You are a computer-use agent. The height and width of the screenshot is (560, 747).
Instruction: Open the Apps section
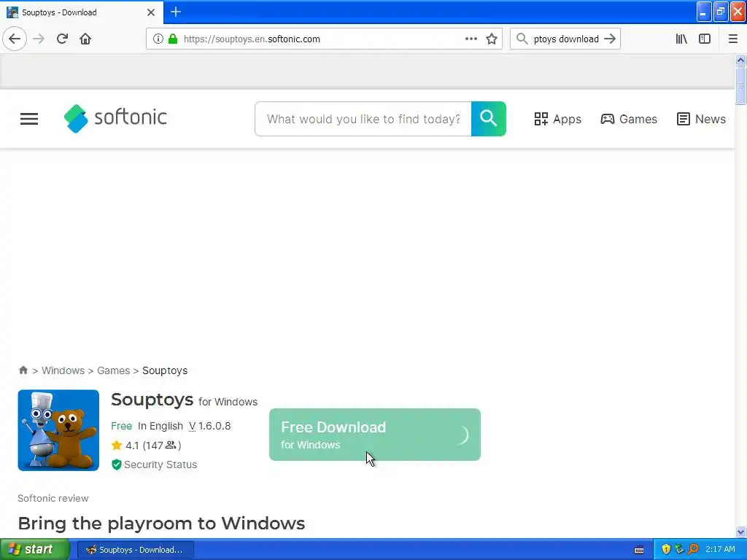point(557,119)
